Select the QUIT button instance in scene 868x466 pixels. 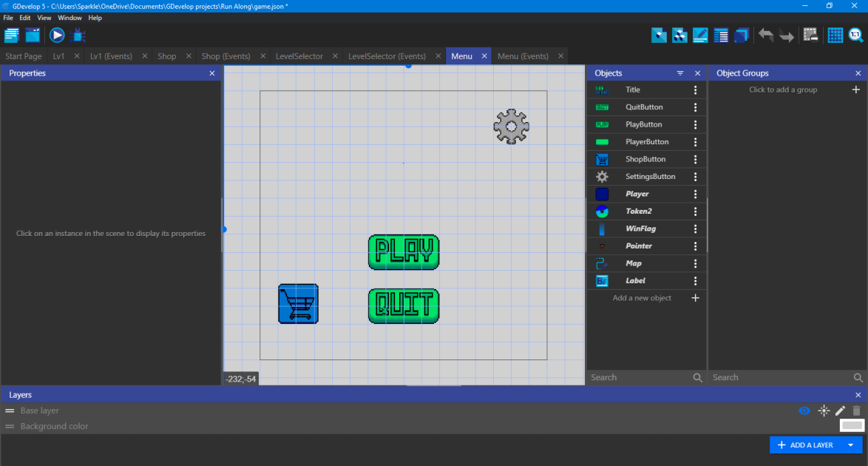click(x=404, y=306)
